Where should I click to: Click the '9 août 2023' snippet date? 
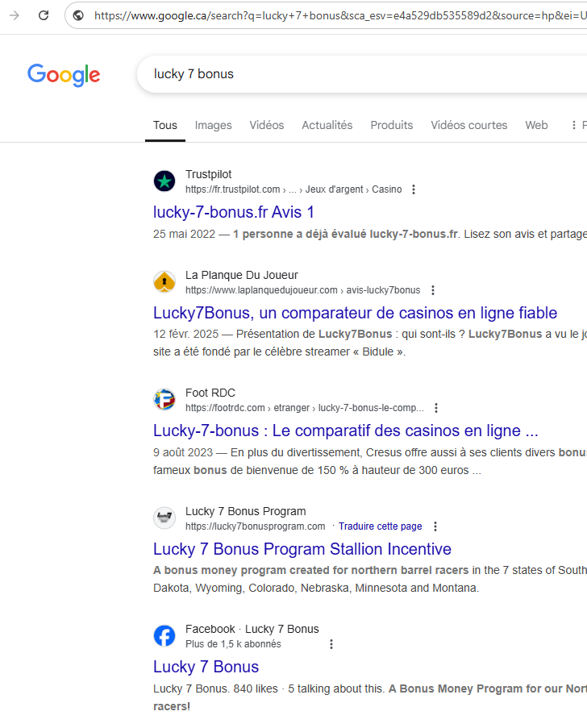tap(183, 452)
